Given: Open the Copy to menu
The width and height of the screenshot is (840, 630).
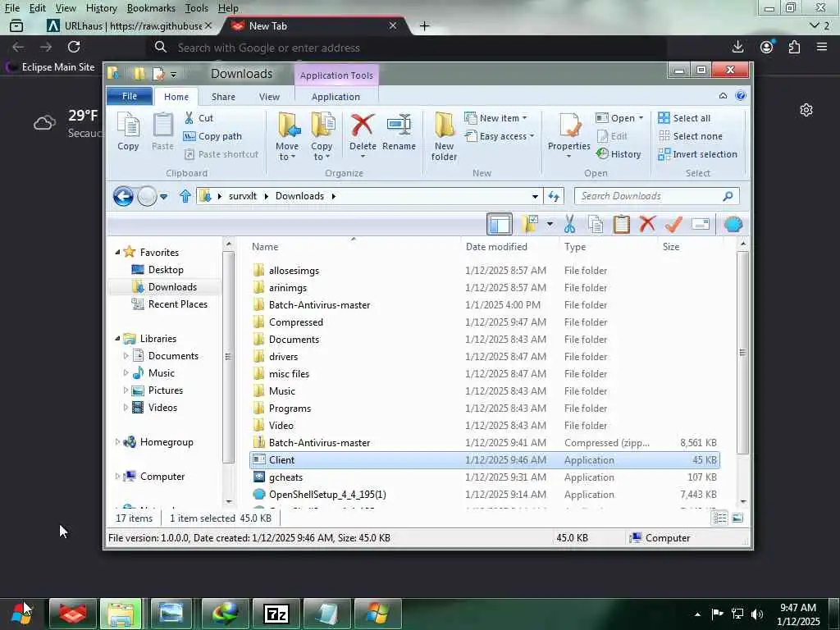Looking at the screenshot, I should click(x=322, y=137).
